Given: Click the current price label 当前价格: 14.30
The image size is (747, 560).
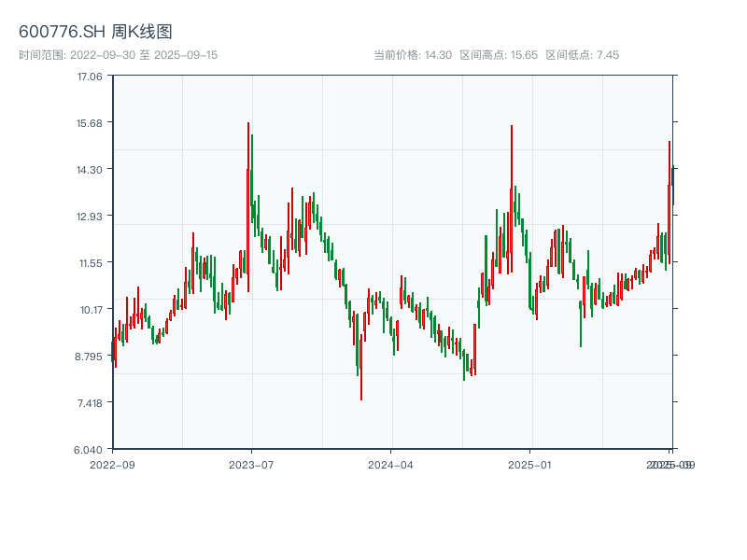Looking at the screenshot, I should click(413, 55).
